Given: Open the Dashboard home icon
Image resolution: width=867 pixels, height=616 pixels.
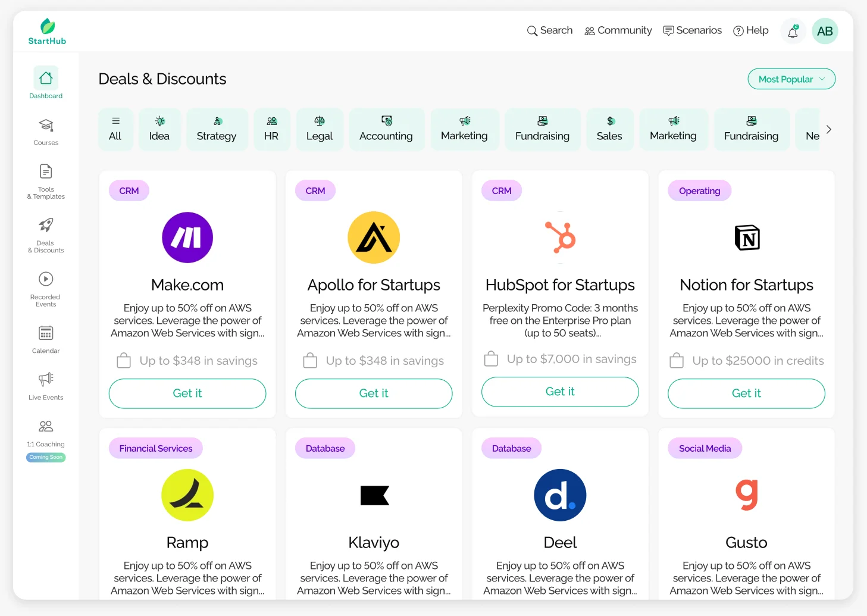Looking at the screenshot, I should (x=46, y=78).
